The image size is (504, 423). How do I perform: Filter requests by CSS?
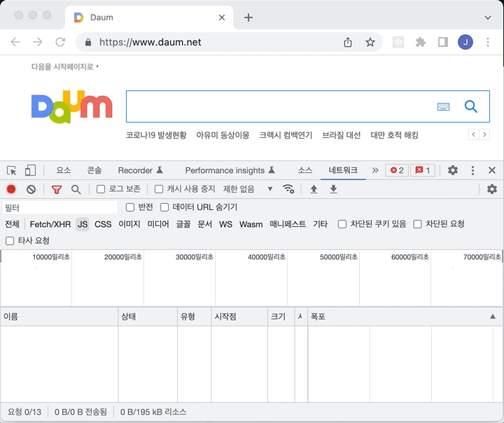(103, 224)
